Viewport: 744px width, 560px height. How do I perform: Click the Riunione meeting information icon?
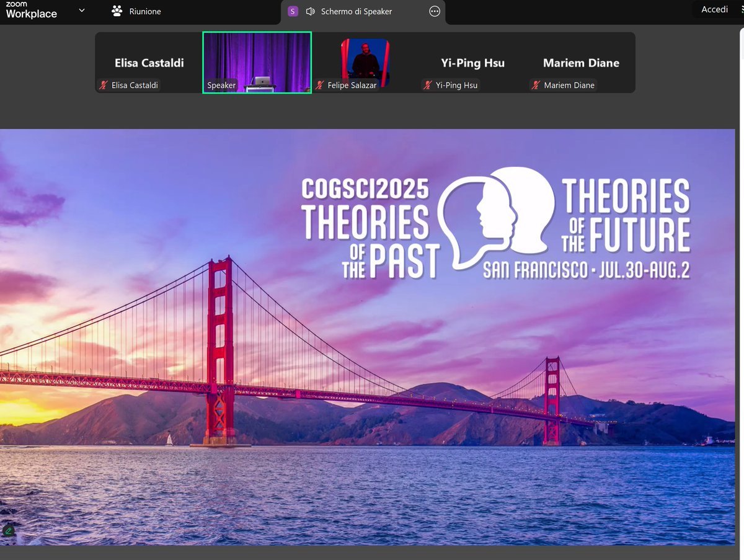[116, 11]
